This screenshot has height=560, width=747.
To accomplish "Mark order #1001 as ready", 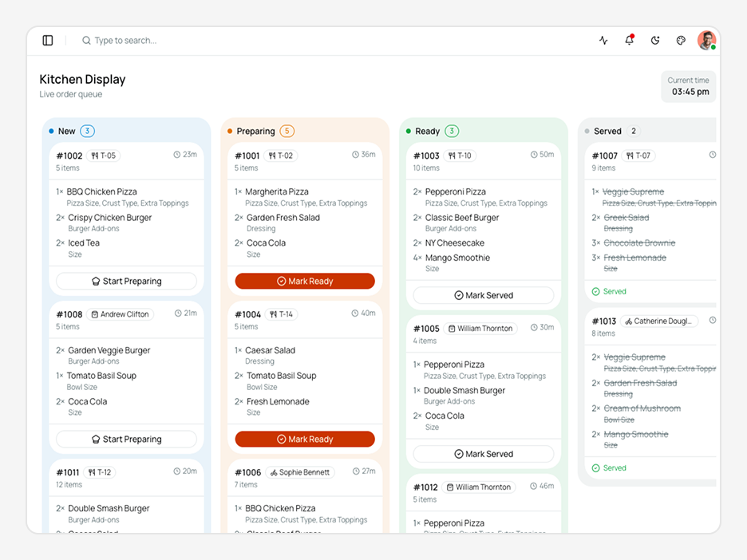I will point(305,281).
